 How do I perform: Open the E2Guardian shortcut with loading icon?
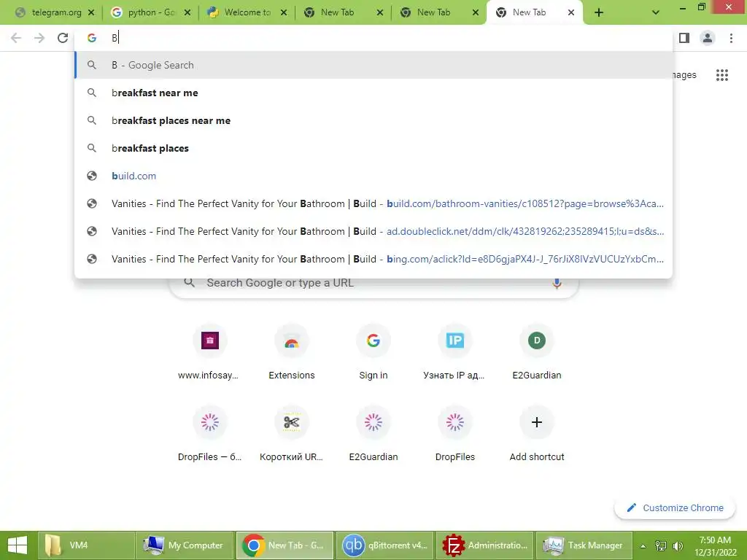coord(373,435)
